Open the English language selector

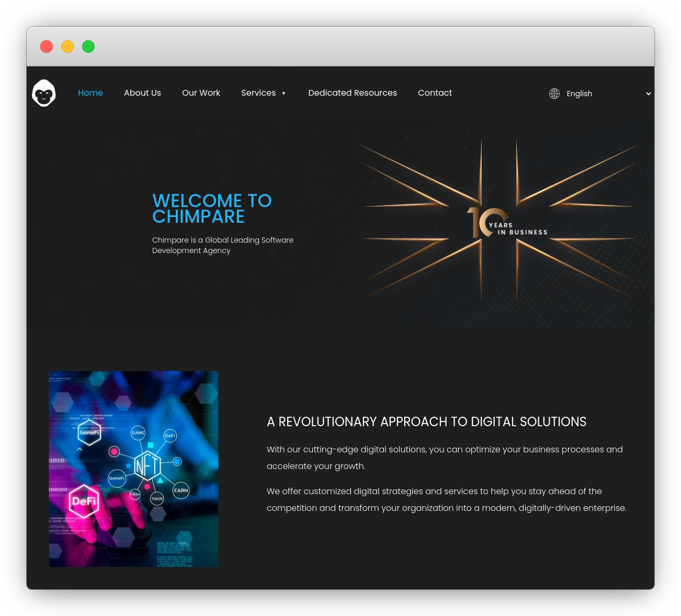(579, 94)
